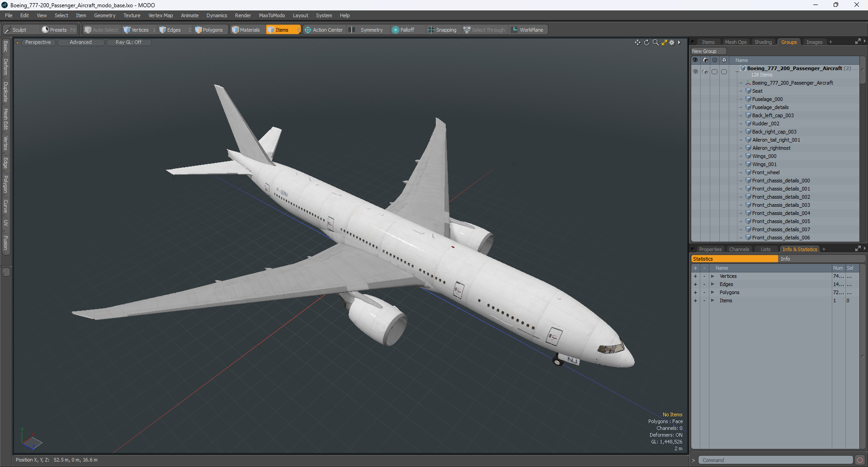This screenshot has height=467, width=868.
Task: Click the visibility eye column header
Action: pyautogui.click(x=695, y=60)
